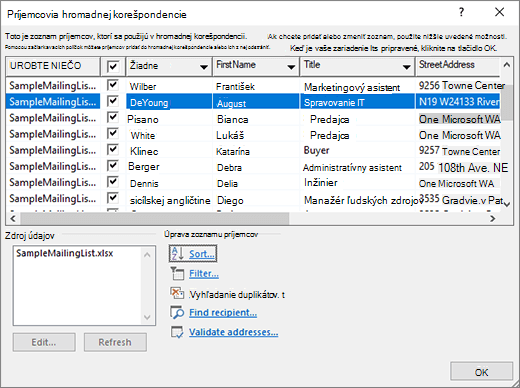The image size is (520, 388).
Task: Click the Spravovanie IT title cell
Action: (x=357, y=102)
